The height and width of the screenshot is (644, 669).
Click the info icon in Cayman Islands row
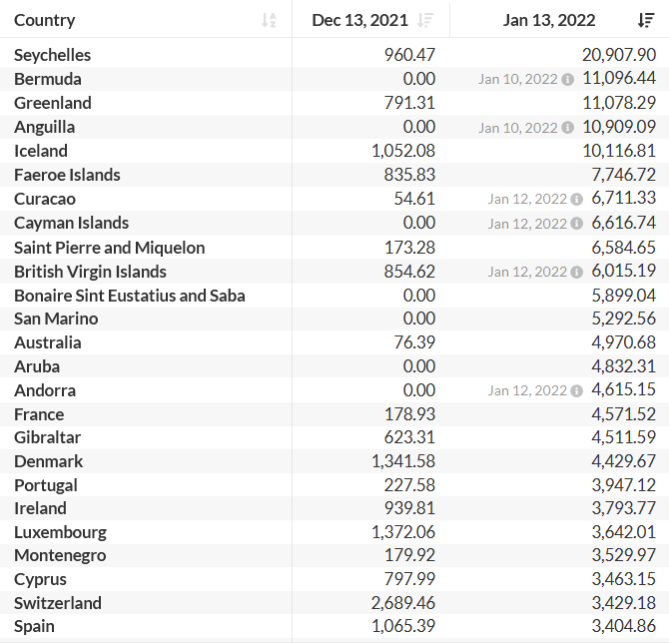[x=576, y=223]
